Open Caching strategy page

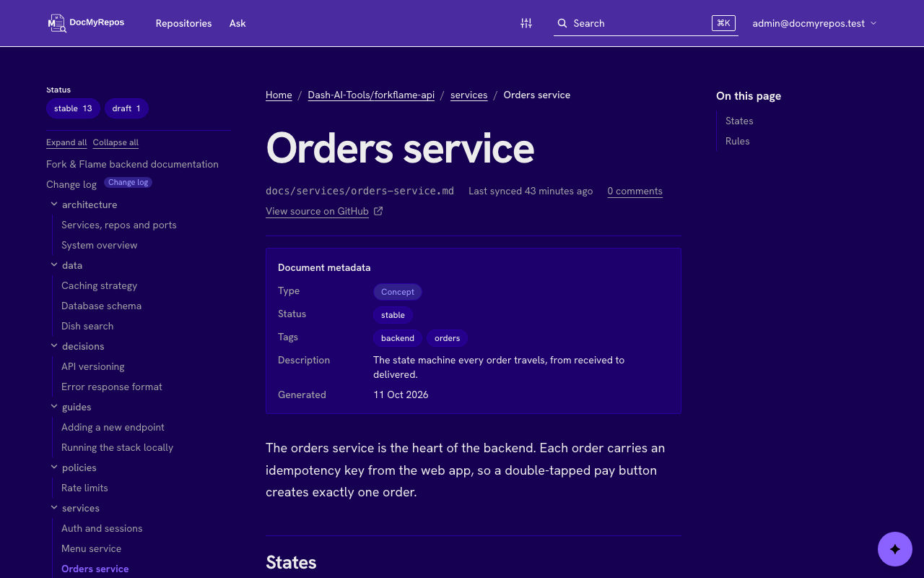tap(99, 285)
